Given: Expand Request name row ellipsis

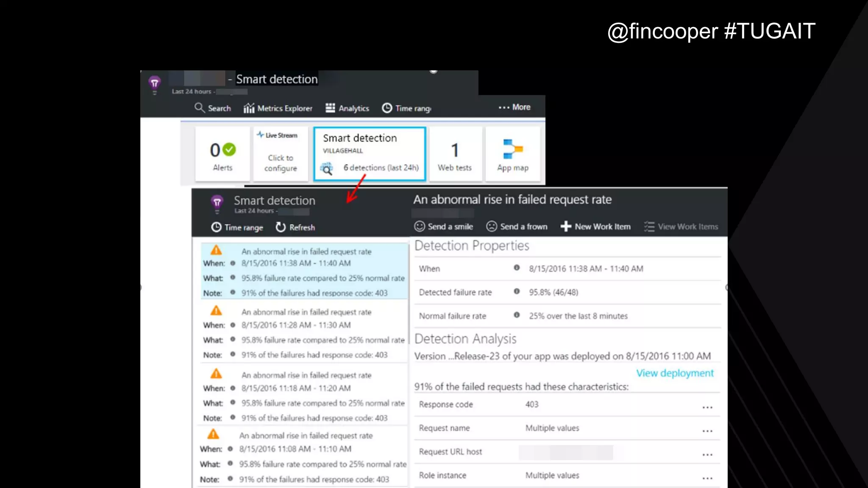Looking at the screenshot, I should click(707, 431).
